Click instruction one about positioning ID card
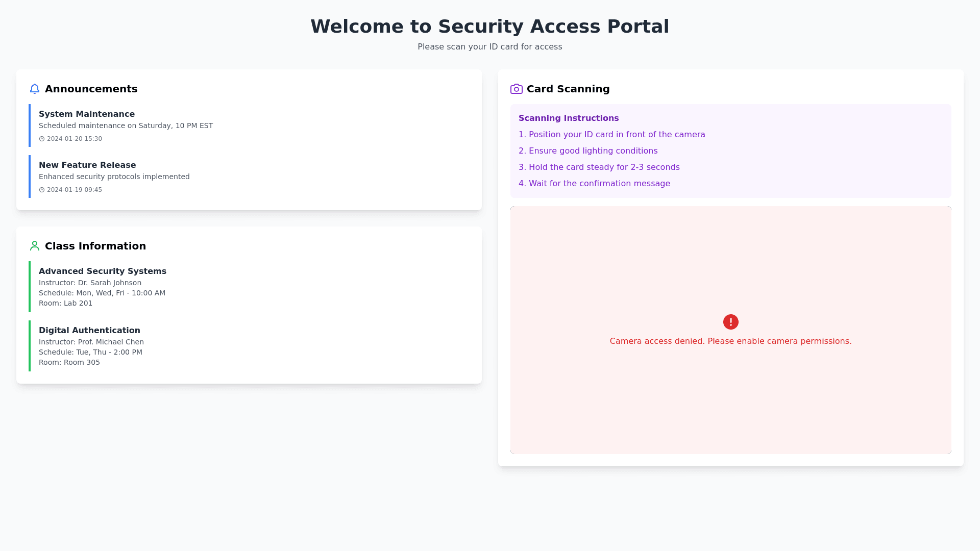 click(611, 135)
